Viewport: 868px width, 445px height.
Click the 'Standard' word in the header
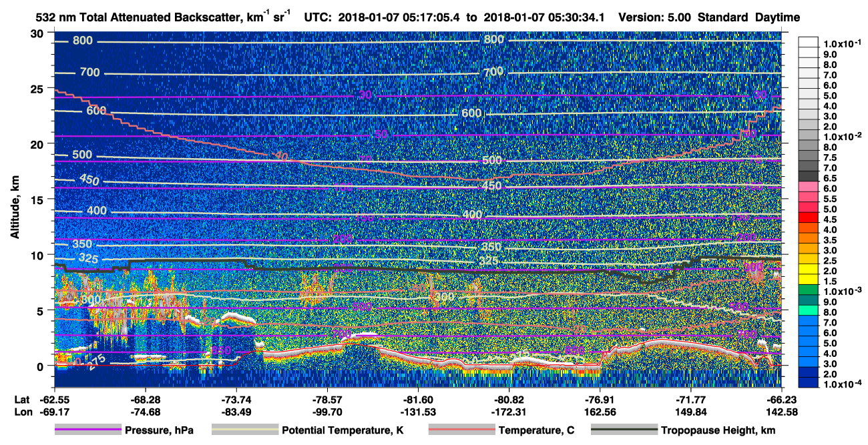tap(724, 17)
